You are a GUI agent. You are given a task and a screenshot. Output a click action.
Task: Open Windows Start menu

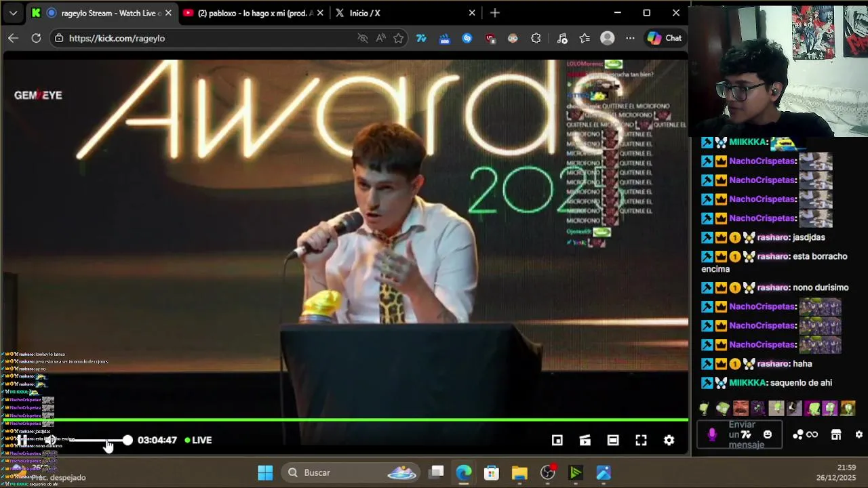click(x=265, y=472)
